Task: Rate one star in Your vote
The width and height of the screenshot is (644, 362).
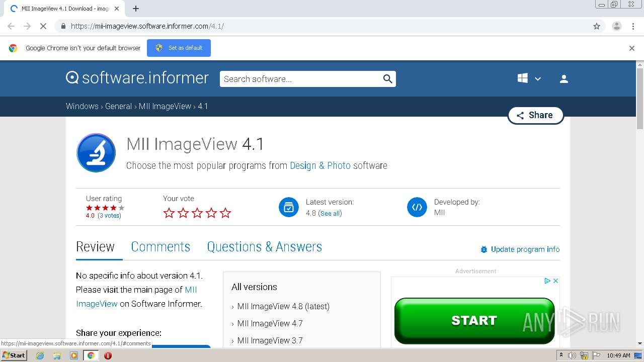Action: (x=169, y=213)
